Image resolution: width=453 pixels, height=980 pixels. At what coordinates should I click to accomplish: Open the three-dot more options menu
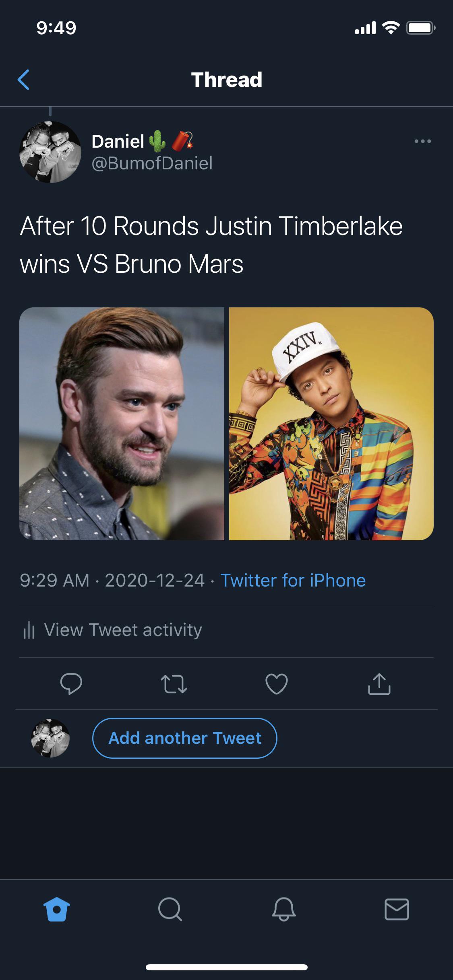click(422, 141)
